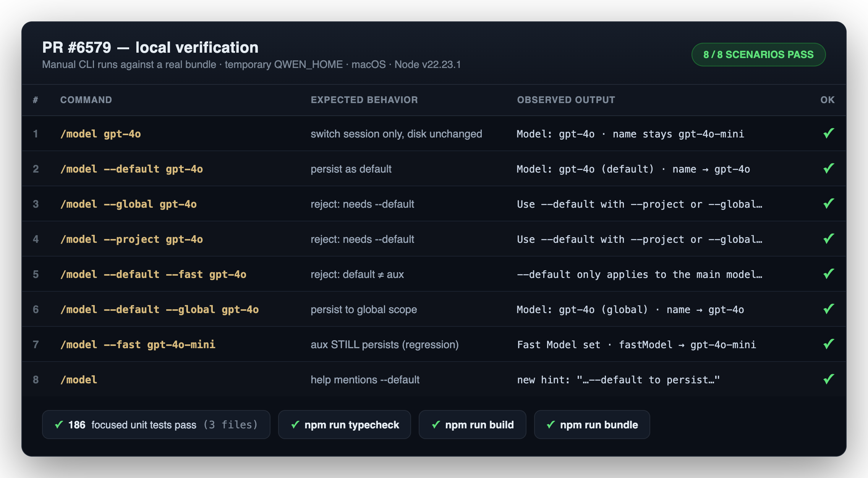Select the command '/model --default --fast gpt-4o'

click(153, 274)
